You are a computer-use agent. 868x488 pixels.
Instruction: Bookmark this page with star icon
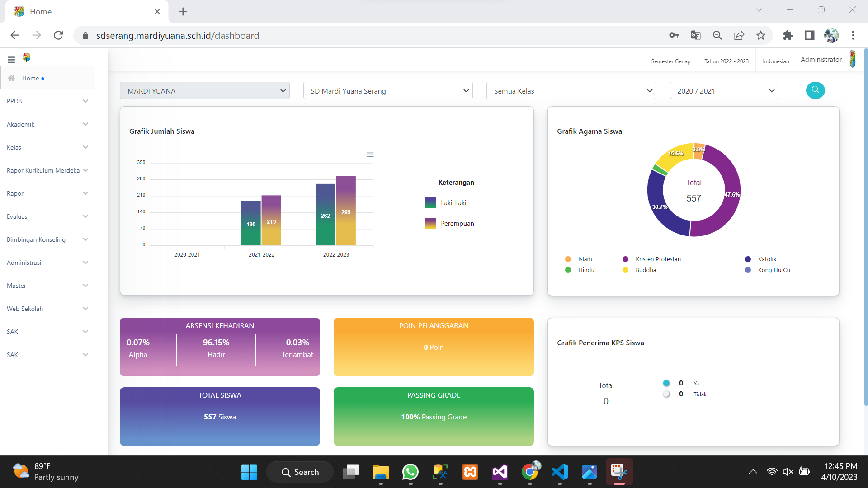coord(761,35)
